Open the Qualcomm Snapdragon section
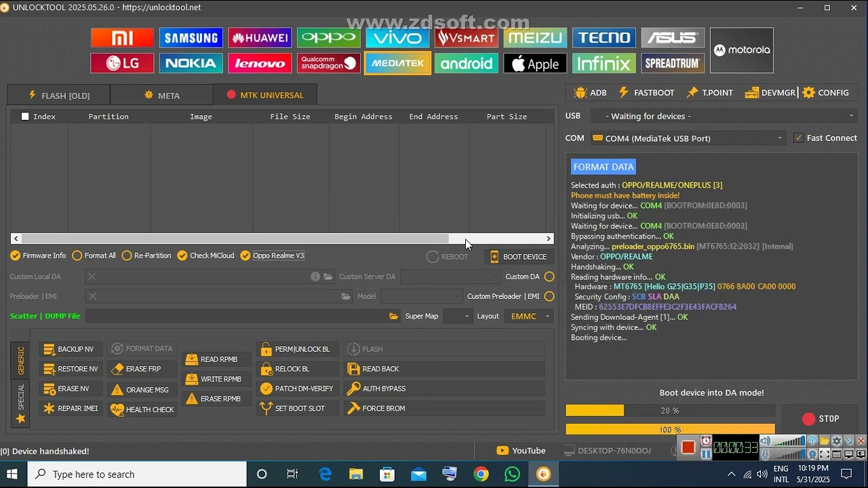Viewport: 868px width, 488px height. point(329,64)
